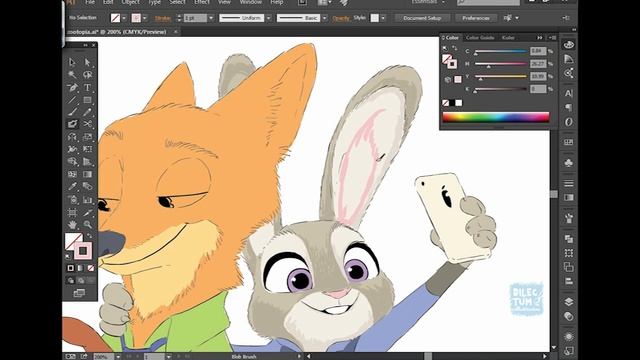
Task: Select the Blend tool
Action: click(87, 187)
